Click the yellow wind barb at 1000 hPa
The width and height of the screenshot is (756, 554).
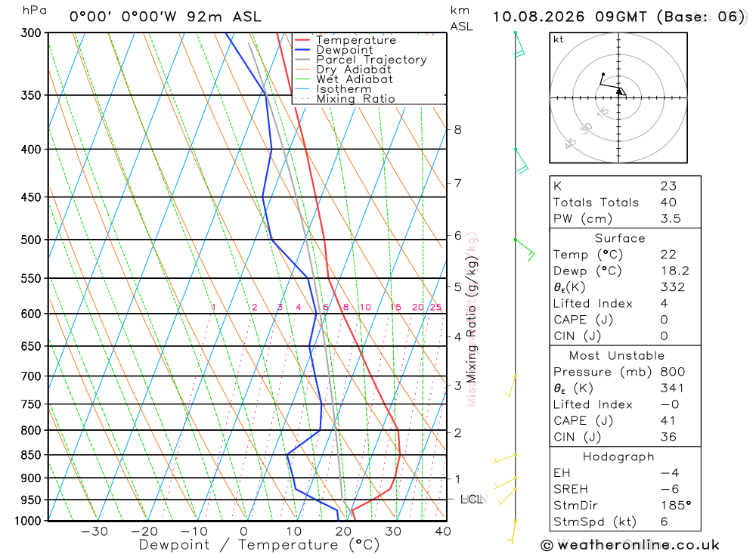click(513, 531)
